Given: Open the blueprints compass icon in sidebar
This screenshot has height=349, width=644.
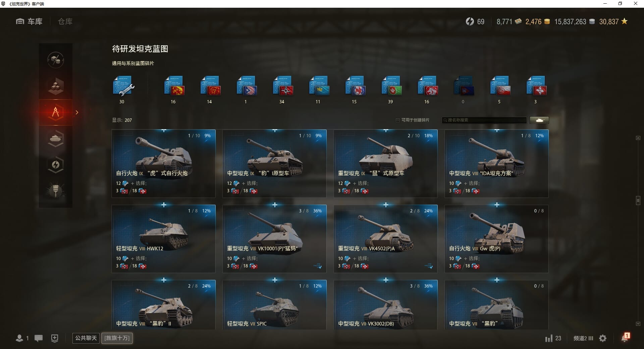Looking at the screenshot, I should pyautogui.click(x=56, y=112).
